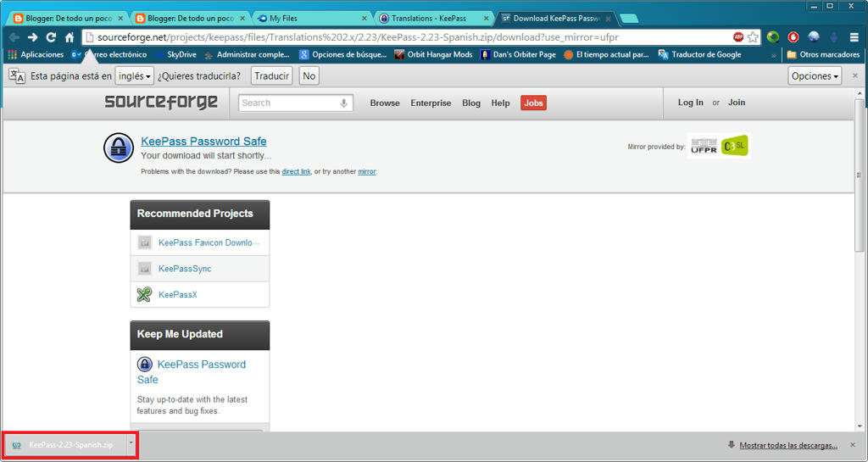Click the page vertical scrollbar thumb
Screen dimensions: 868x462
[x=860, y=175]
